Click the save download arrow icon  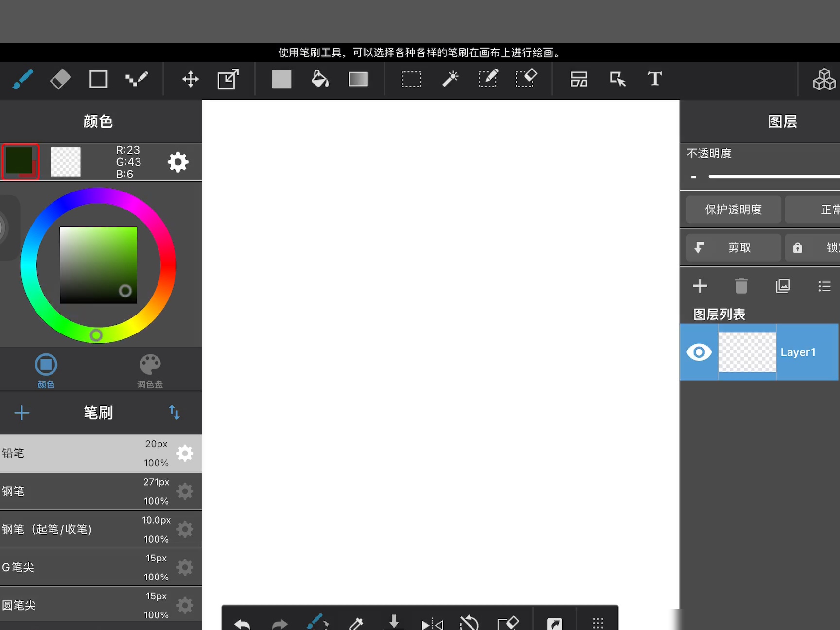click(394, 622)
